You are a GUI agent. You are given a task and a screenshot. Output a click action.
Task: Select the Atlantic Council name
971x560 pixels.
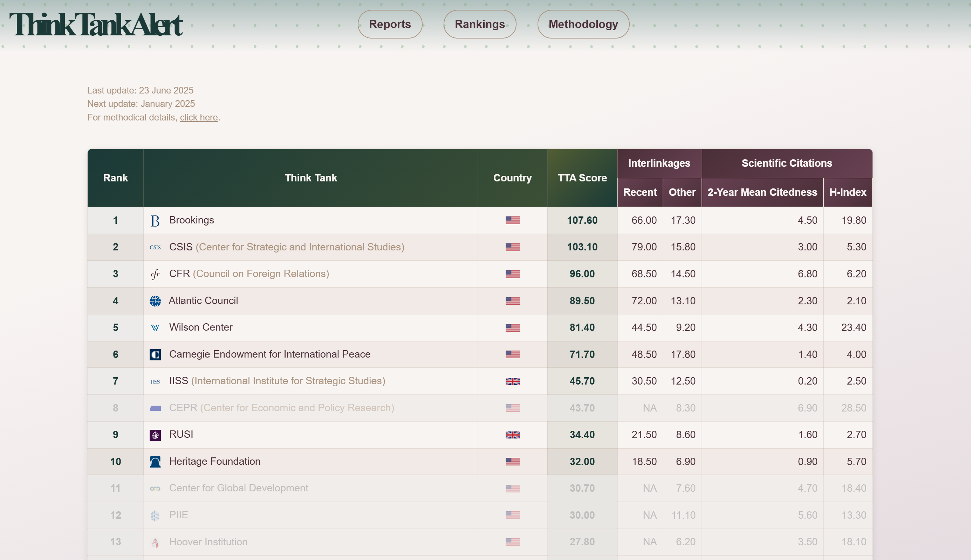coord(203,300)
